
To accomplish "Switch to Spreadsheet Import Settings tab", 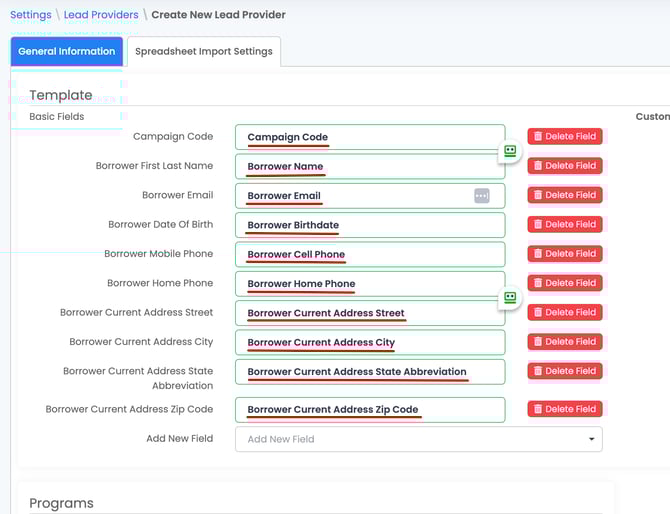I will (204, 52).
